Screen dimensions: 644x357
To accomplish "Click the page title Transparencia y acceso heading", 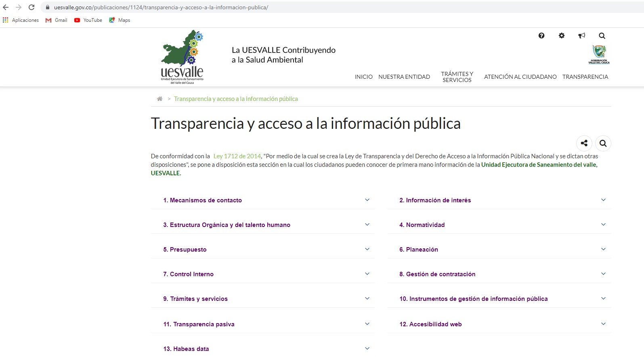I will [x=306, y=124].
